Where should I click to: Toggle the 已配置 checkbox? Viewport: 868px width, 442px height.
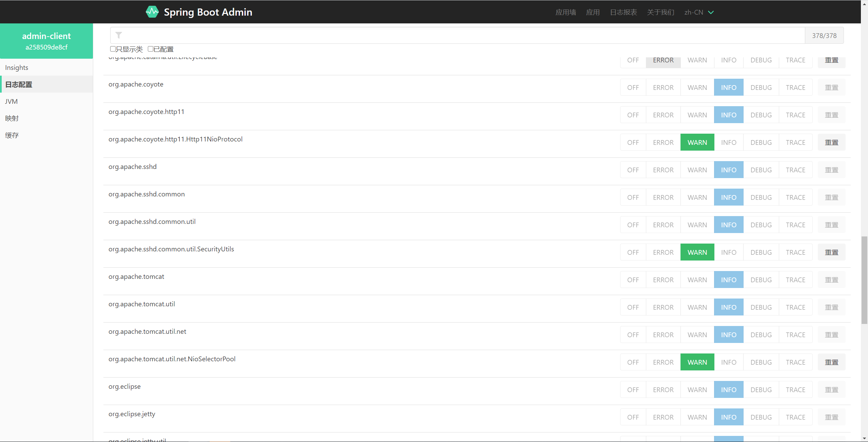(x=151, y=49)
